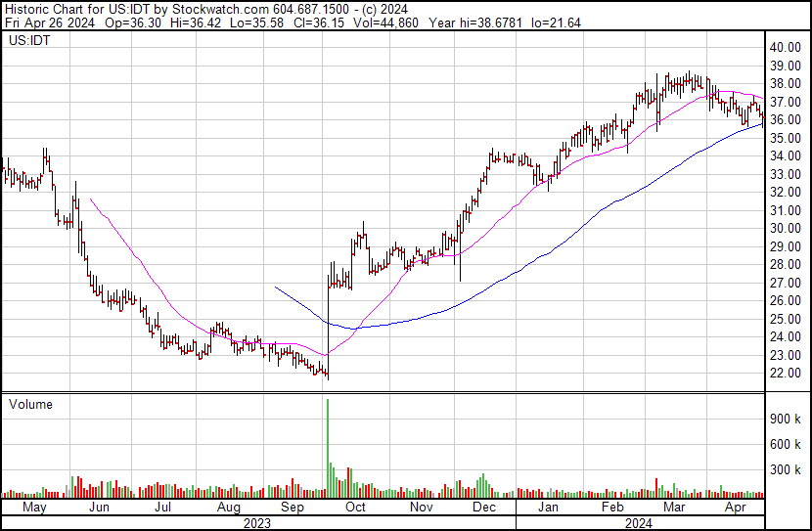Image resolution: width=812 pixels, height=531 pixels.
Task: Select the 22.00 price axis label
Action: tap(786, 374)
